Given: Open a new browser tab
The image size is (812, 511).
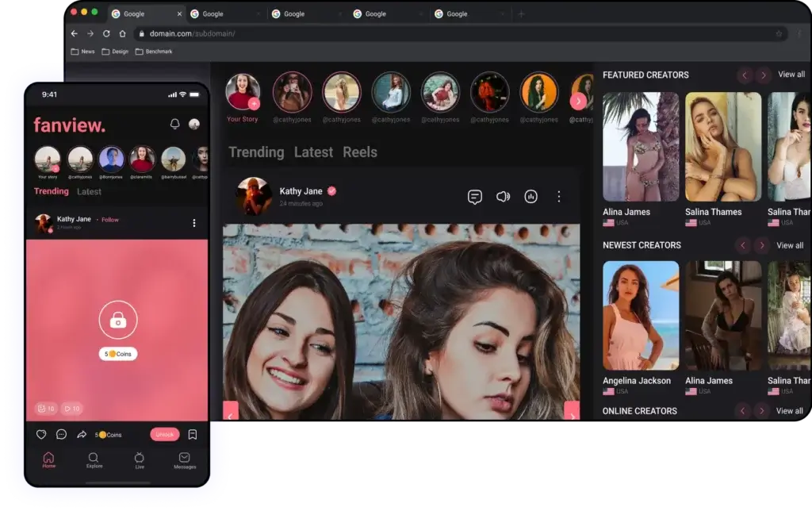Looking at the screenshot, I should click(522, 14).
